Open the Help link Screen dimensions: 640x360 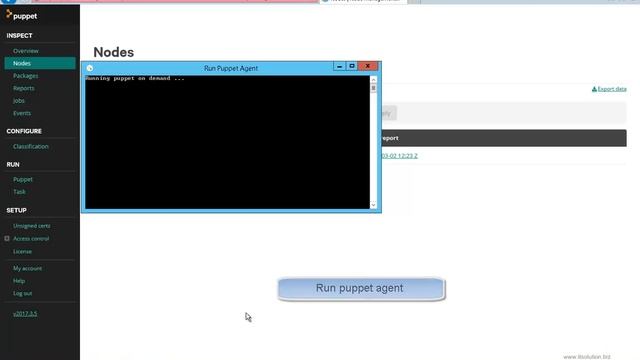(x=19, y=281)
